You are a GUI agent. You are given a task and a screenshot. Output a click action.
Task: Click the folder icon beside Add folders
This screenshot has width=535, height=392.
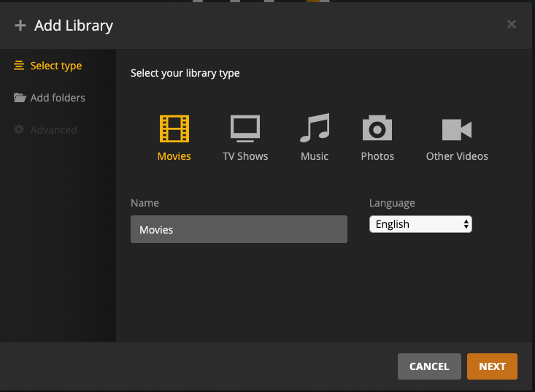[20, 98]
